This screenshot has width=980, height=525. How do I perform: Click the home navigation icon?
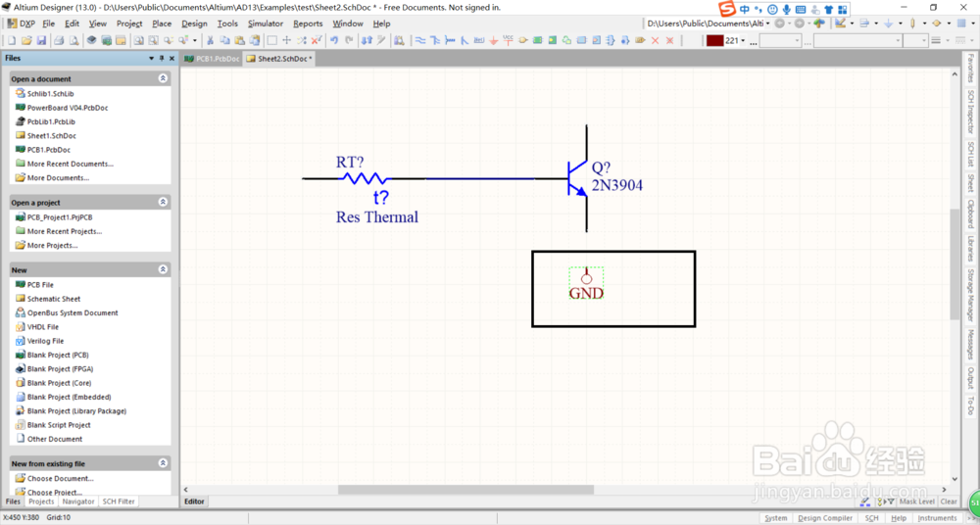(x=819, y=24)
